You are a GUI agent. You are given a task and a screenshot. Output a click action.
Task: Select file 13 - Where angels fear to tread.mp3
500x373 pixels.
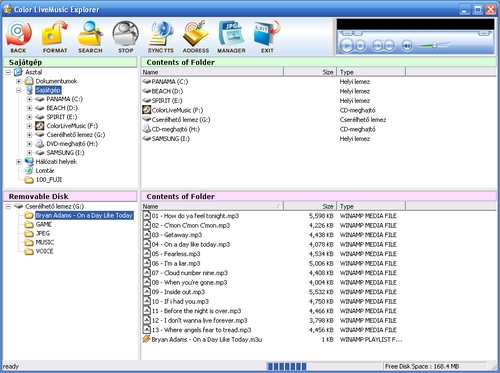pyautogui.click(x=201, y=330)
